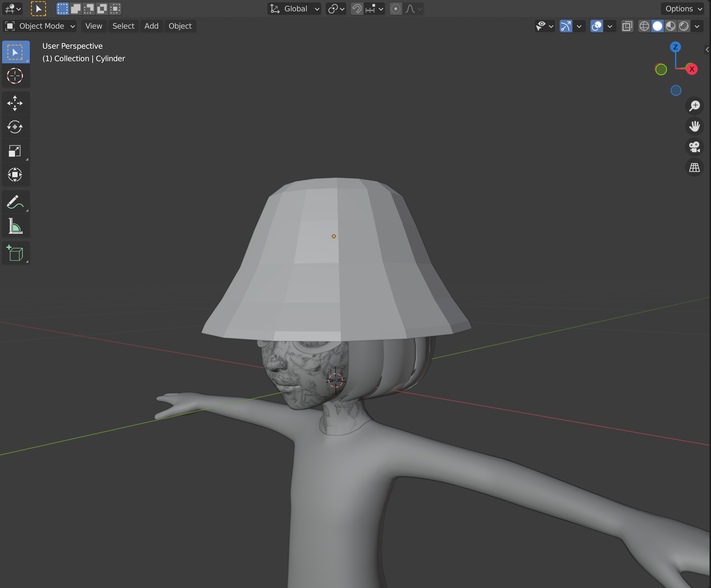The image size is (711, 588).
Task: Select the Transform tool
Action: pyautogui.click(x=16, y=175)
